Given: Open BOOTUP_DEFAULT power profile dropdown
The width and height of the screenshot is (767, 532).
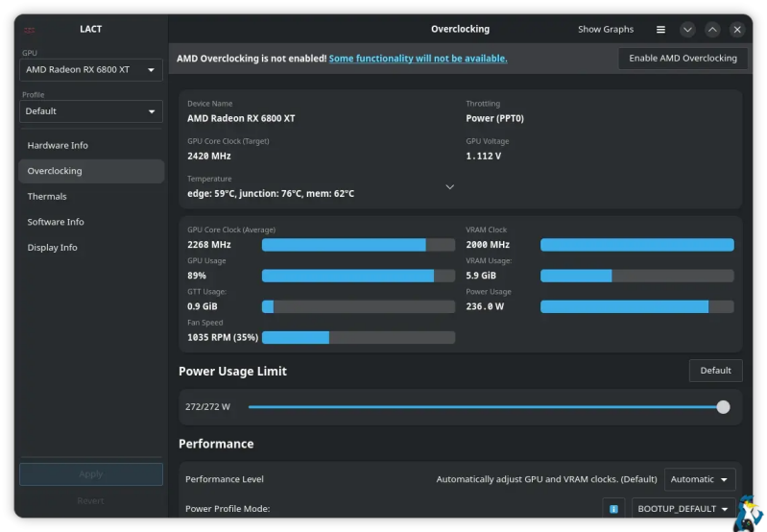Looking at the screenshot, I should pos(683,509).
